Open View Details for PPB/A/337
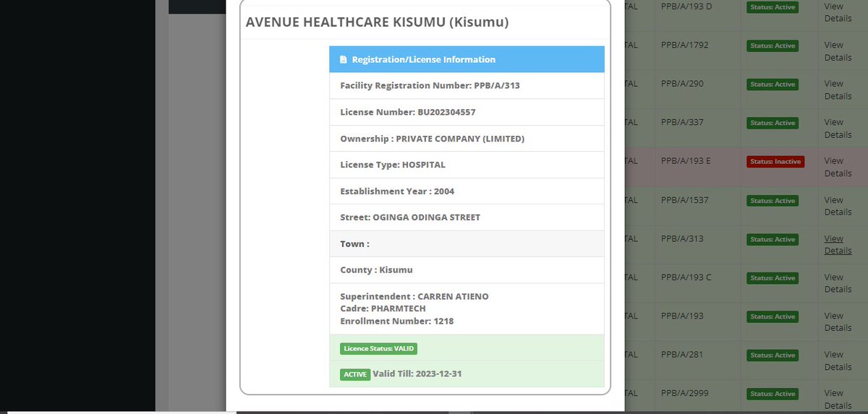 [838, 129]
